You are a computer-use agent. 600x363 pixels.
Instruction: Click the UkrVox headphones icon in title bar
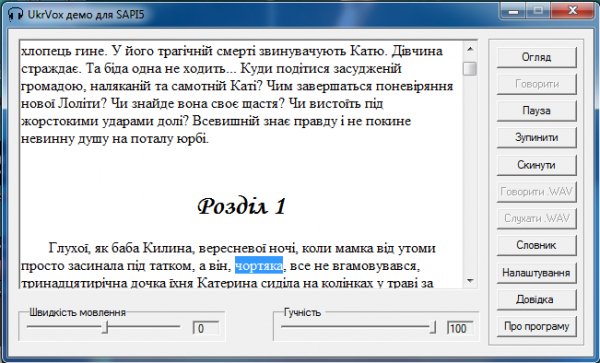click(16, 15)
